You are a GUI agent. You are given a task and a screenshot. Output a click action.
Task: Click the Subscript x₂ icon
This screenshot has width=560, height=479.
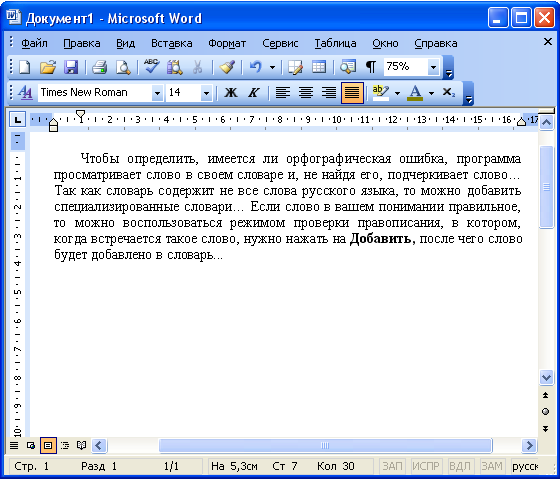(x=449, y=93)
